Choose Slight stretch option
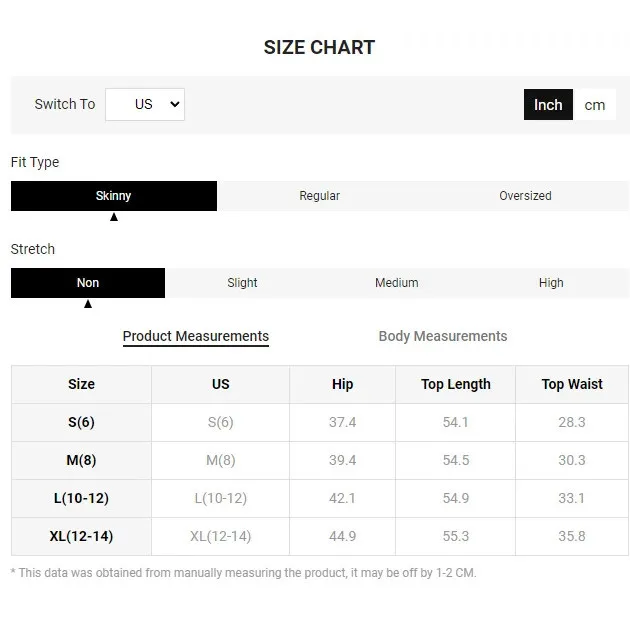The image size is (630, 630). 242,283
